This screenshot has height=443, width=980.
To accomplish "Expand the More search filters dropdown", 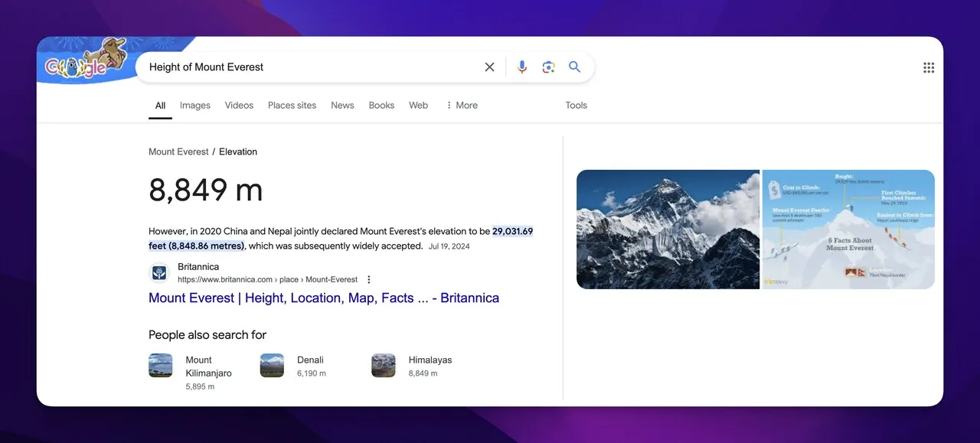I will pos(462,106).
